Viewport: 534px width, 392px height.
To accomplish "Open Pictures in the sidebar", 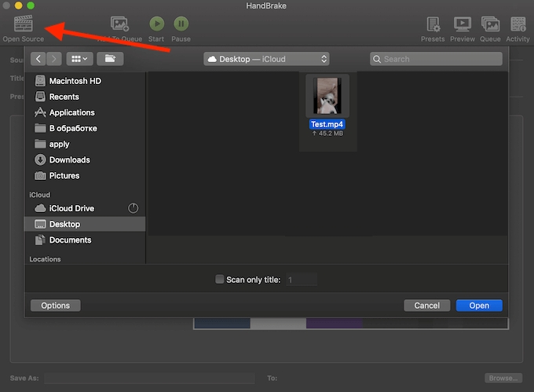I will click(x=85, y=176).
